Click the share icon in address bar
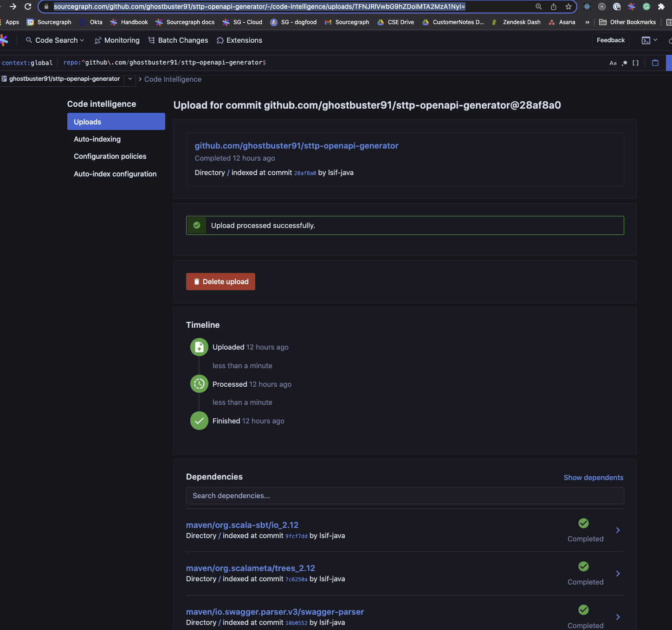Image resolution: width=672 pixels, height=630 pixels. tap(554, 6)
